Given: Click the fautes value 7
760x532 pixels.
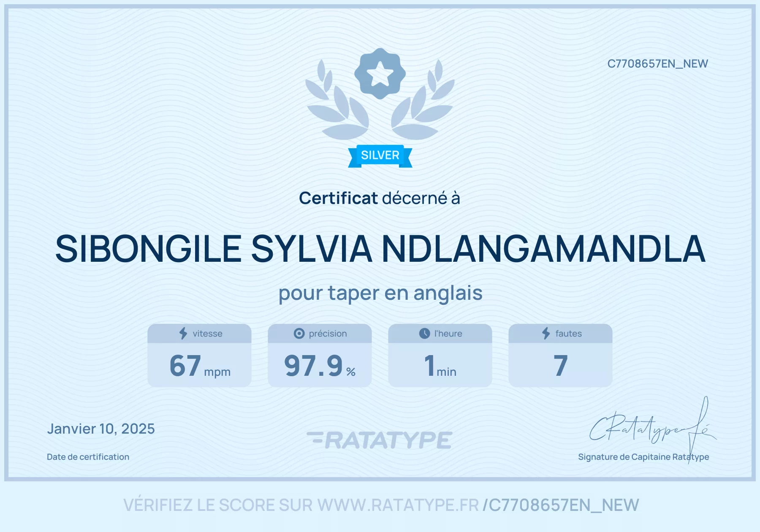Looking at the screenshot, I should 560,366.
